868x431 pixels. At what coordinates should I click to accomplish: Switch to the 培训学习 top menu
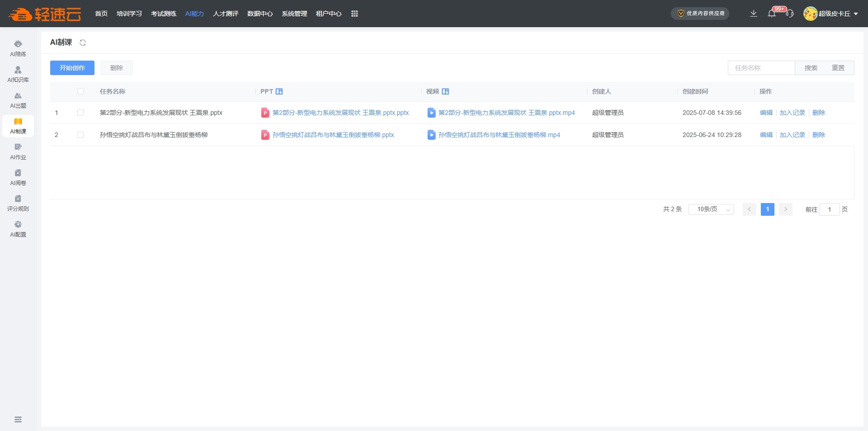pos(129,14)
